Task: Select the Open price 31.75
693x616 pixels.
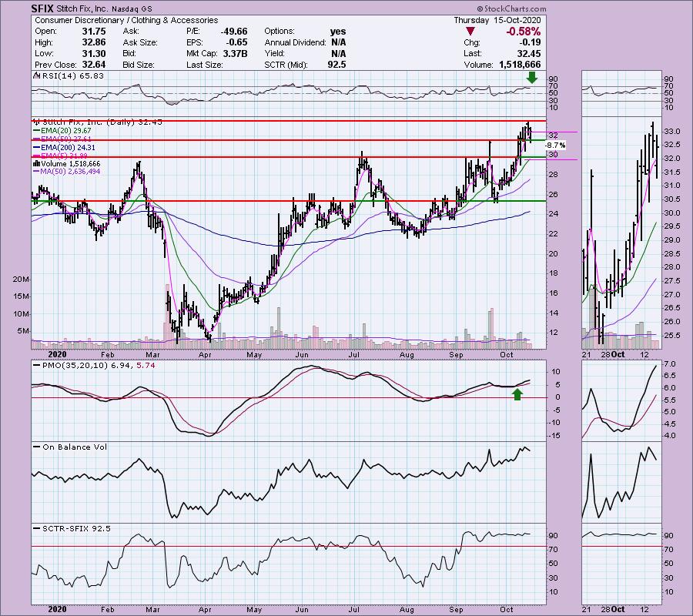Action: click(x=94, y=32)
